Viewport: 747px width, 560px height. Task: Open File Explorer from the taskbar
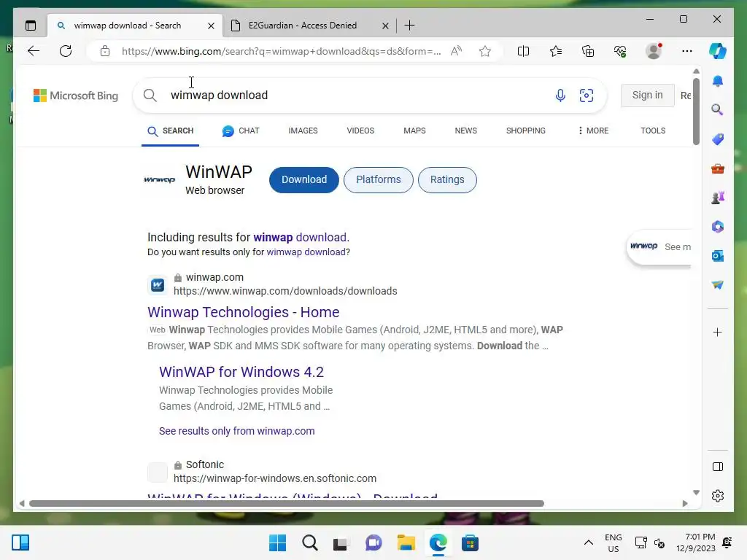tap(406, 542)
